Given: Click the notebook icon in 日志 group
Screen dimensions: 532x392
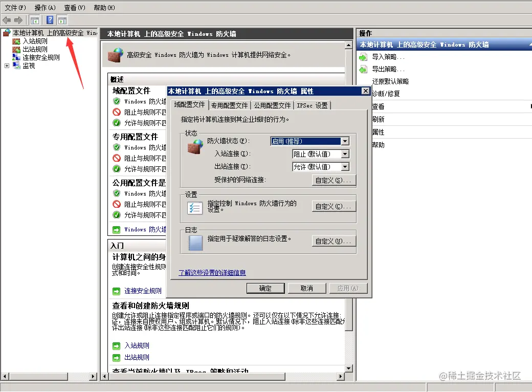Looking at the screenshot, I should click(x=195, y=243).
